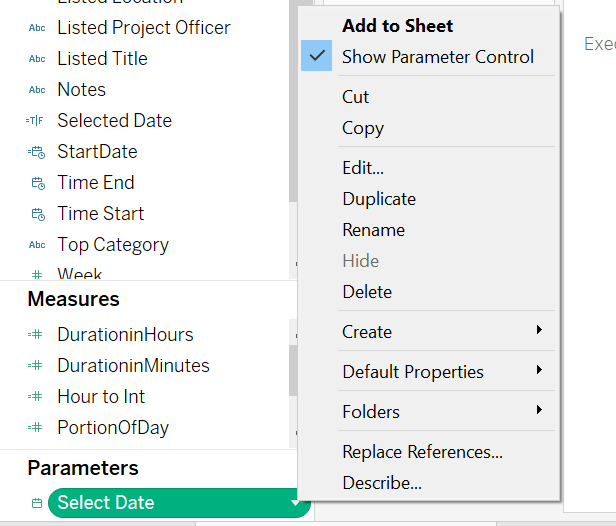This screenshot has height=526, width=616.
Task: Click Add to Sheet in the menu
Action: (397, 26)
